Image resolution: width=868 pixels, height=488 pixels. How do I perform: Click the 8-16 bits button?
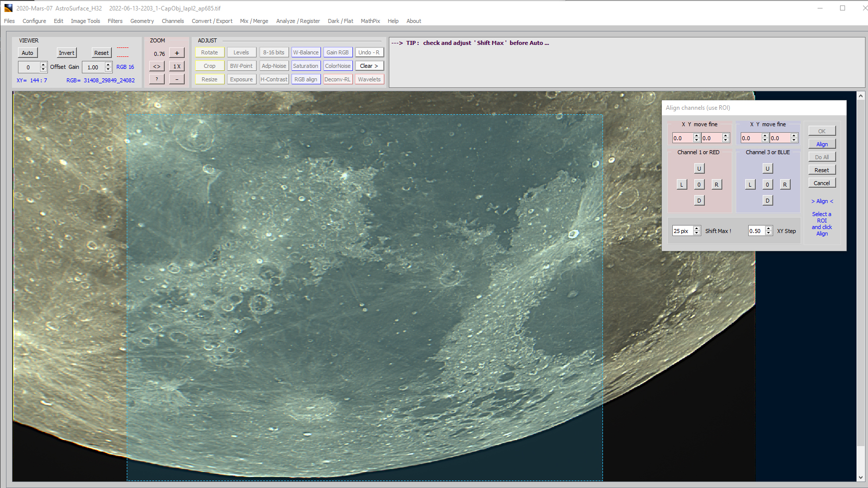click(x=274, y=52)
